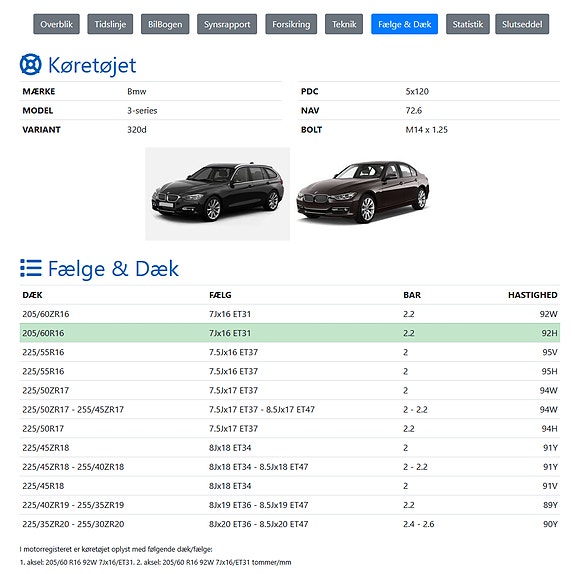
Task: Click the speed rating '92W'
Action: pos(549,314)
